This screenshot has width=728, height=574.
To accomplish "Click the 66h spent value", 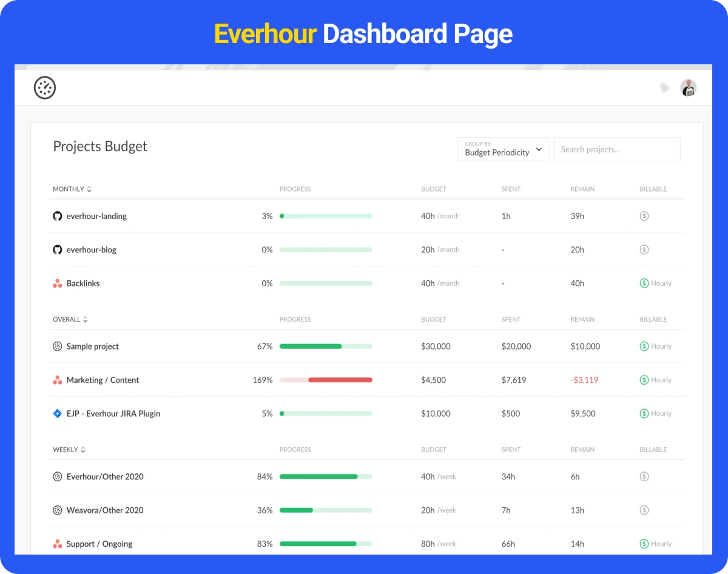I will (x=508, y=544).
